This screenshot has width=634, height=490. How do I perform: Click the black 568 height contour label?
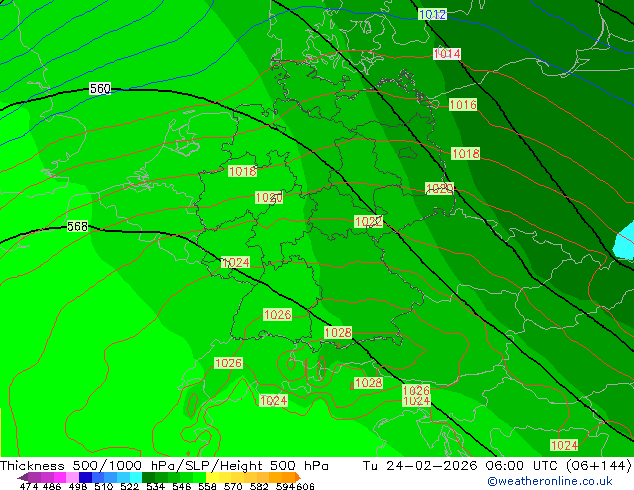(77, 226)
